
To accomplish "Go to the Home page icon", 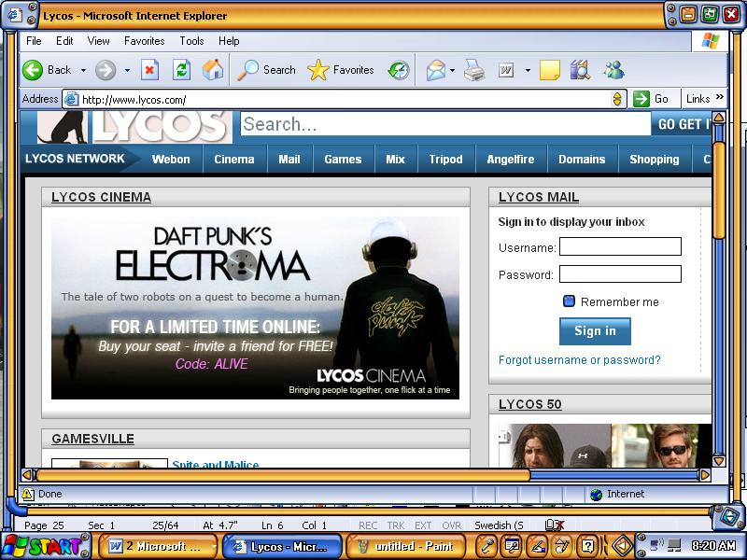I will pos(213,69).
